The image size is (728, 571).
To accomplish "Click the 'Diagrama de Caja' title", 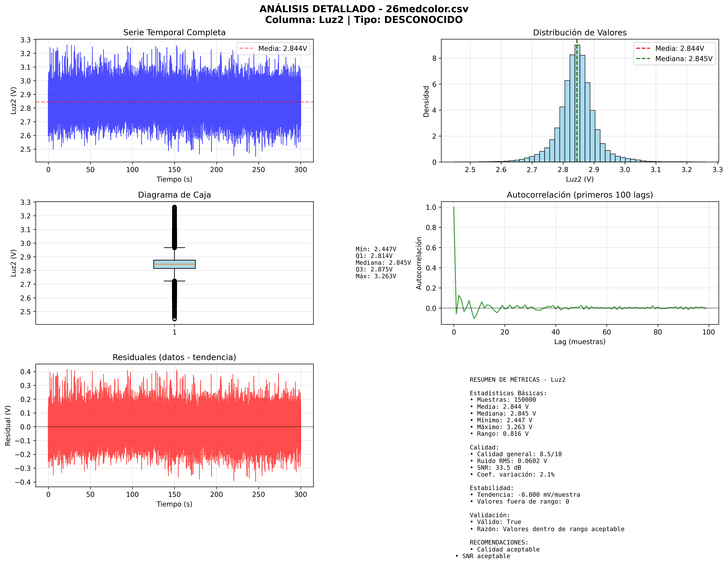I will point(174,195).
